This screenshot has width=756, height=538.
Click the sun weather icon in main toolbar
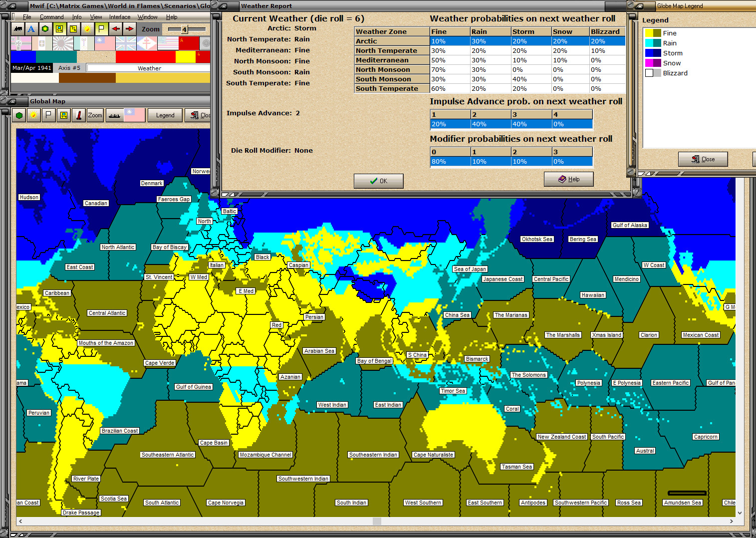(87, 29)
